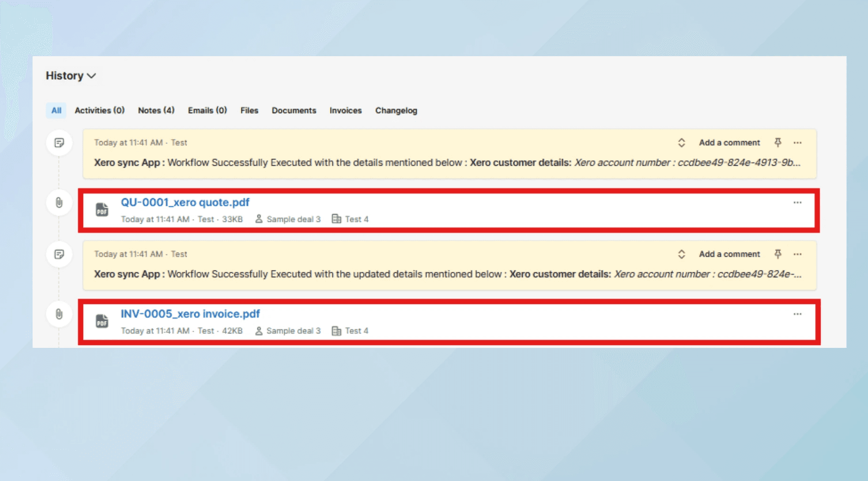868x481 pixels.
Task: Open QU-0001_xero quote.pdf link
Action: click(x=185, y=202)
